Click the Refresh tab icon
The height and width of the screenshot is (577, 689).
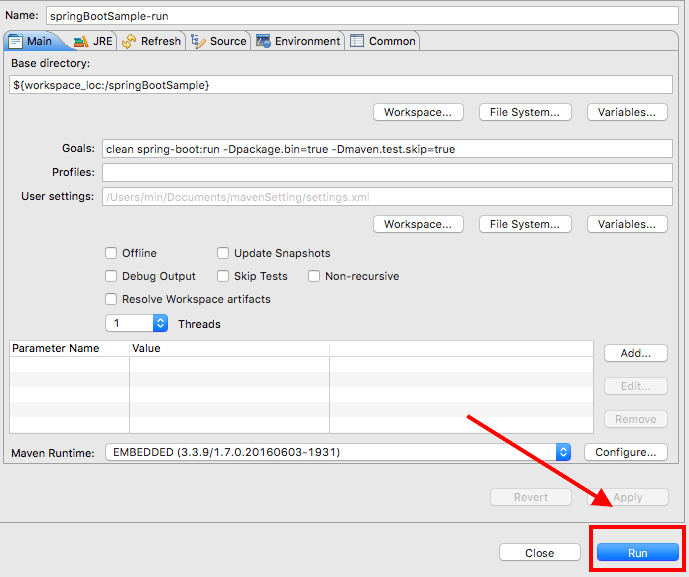[129, 41]
